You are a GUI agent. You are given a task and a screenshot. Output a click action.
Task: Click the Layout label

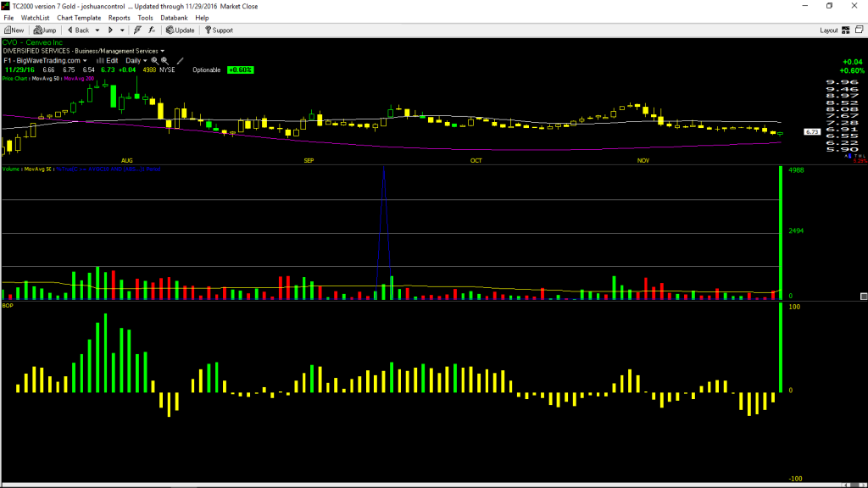[829, 30]
